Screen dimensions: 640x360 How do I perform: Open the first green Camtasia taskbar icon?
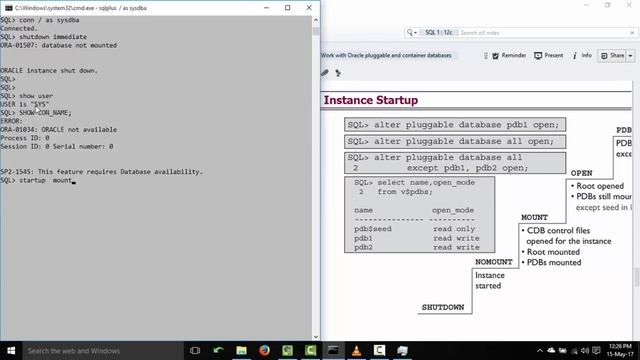(287, 351)
